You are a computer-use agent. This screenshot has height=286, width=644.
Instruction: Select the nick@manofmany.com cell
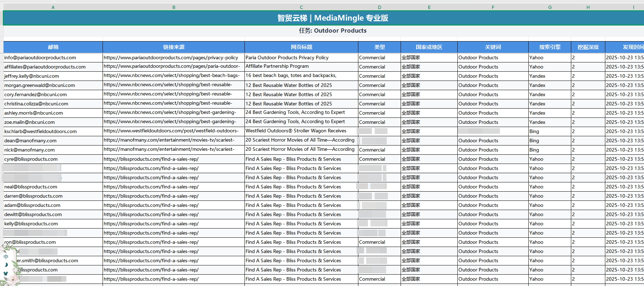coord(53,150)
